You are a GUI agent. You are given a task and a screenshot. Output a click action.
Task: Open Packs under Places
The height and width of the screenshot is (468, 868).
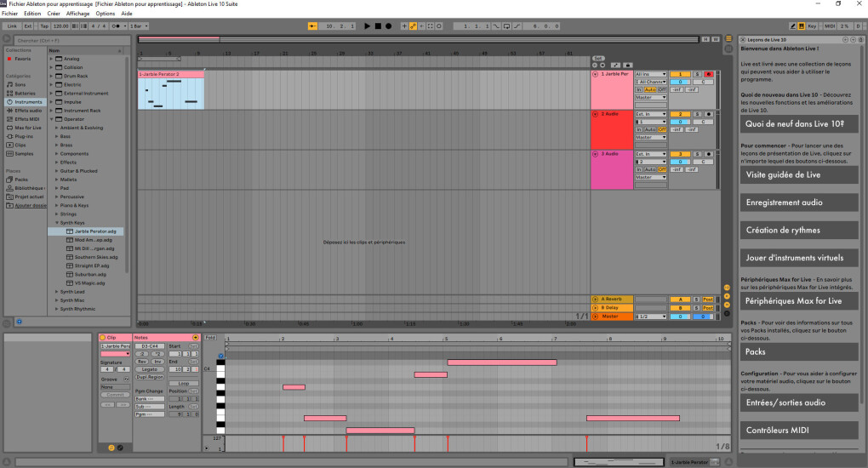pos(21,180)
